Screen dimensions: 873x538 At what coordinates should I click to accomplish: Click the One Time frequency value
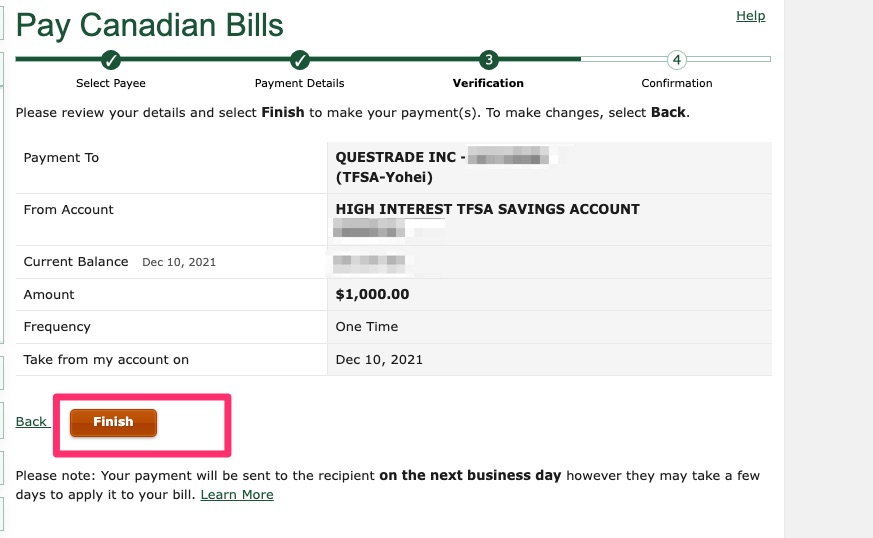[x=367, y=326]
